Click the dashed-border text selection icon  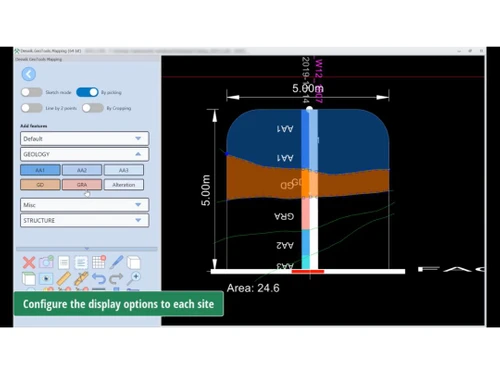[81, 262]
